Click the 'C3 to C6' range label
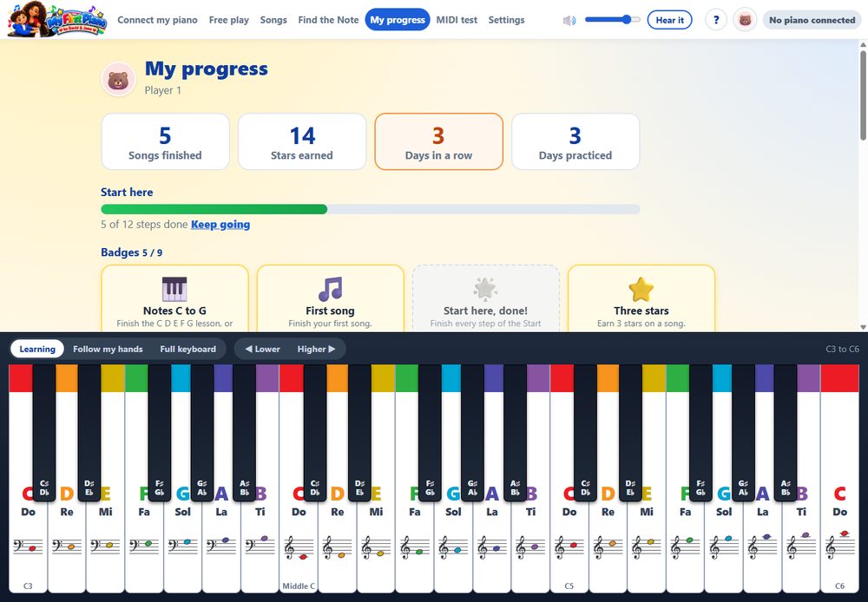 [842, 349]
